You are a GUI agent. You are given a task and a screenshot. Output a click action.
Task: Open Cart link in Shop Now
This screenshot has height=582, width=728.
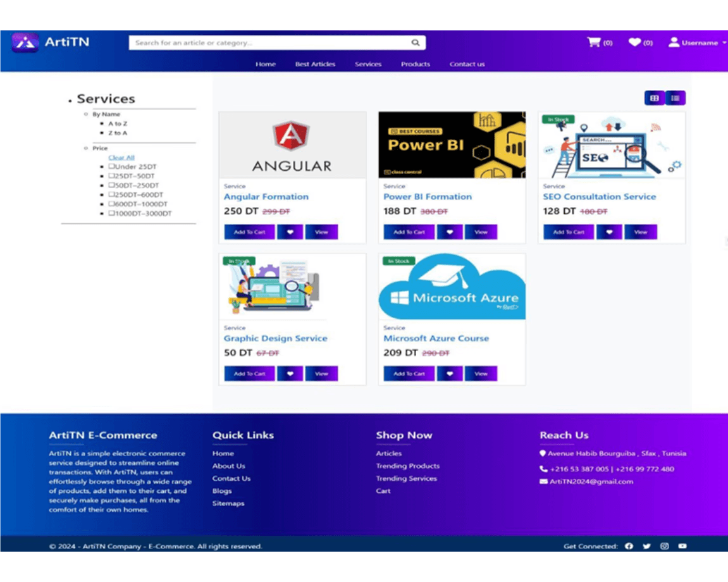click(383, 491)
